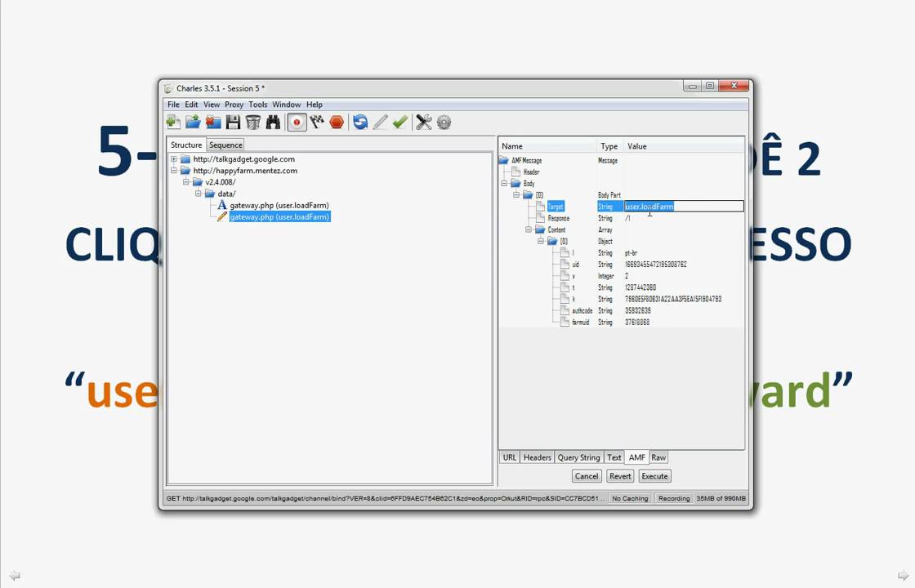Toggle throttling with the checkered flags icon
This screenshot has width=915, height=588.
317,122
